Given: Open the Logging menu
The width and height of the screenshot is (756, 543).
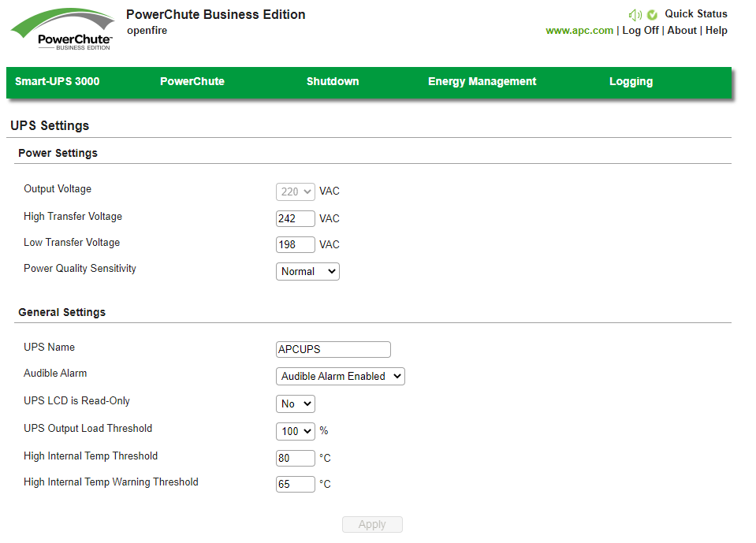Looking at the screenshot, I should (631, 81).
